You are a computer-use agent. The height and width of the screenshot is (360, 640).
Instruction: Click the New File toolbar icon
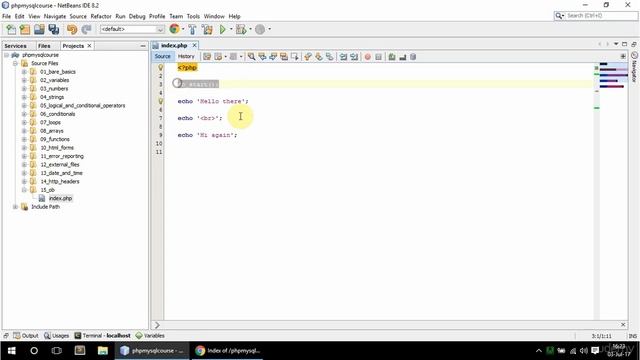(x=11, y=29)
